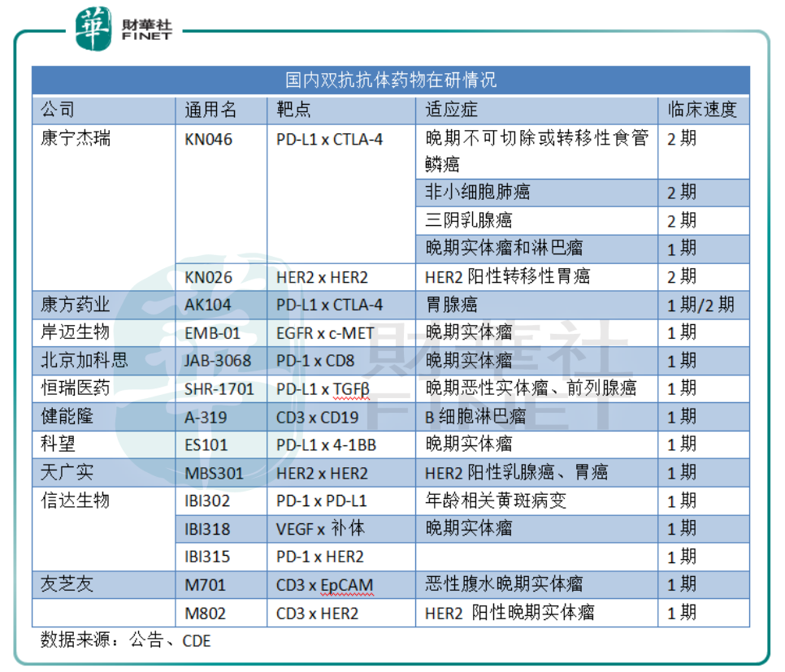
Task: Click the company cell 健能隆
Action: (67, 417)
